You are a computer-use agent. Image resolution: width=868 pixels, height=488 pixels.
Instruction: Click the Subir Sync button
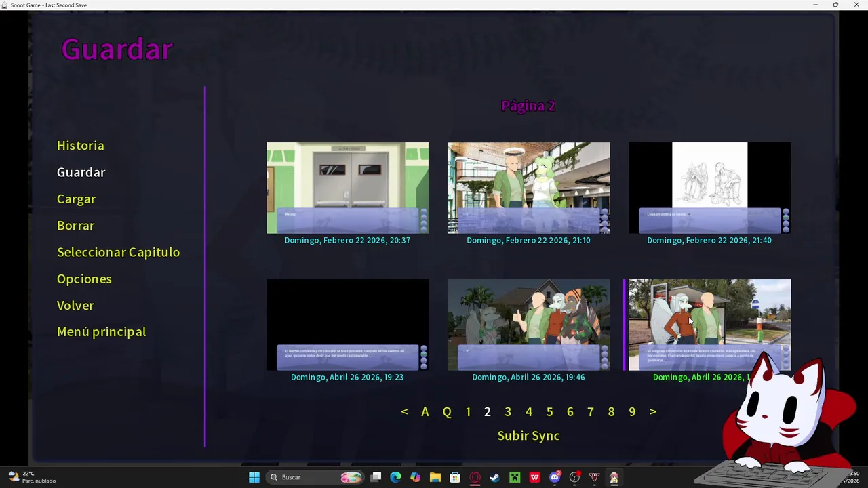coord(528,436)
